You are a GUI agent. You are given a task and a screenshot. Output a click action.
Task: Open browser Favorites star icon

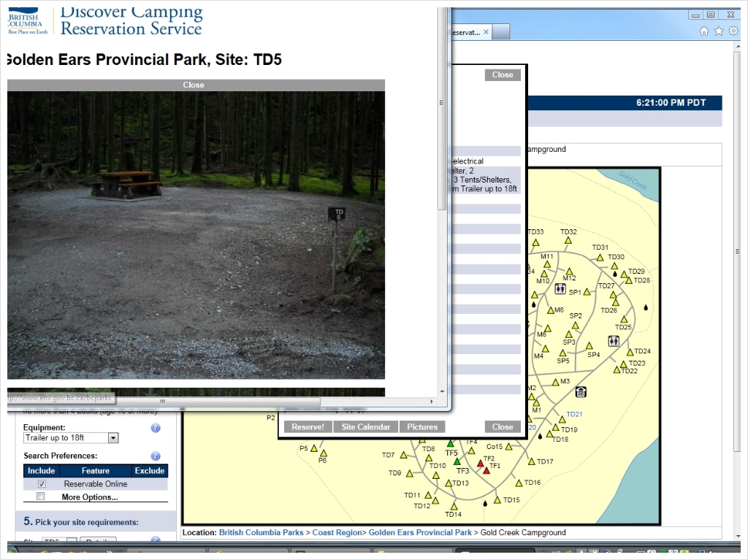tap(719, 31)
